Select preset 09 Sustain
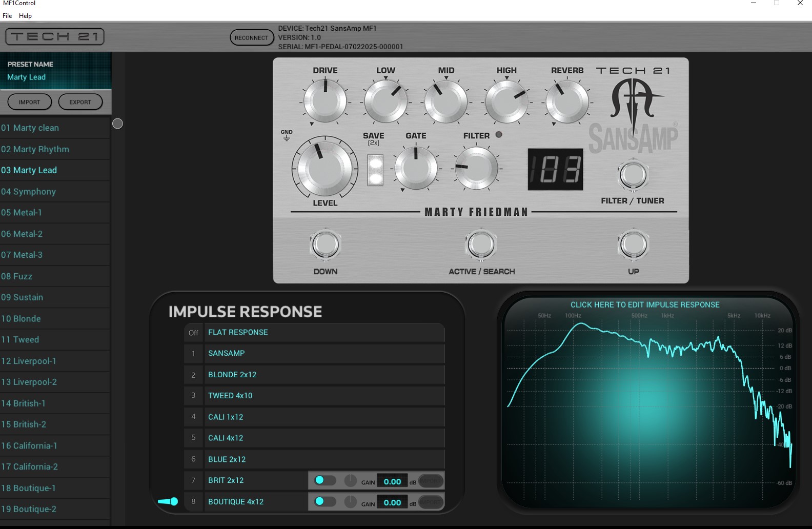Image resolution: width=812 pixels, height=529 pixels. [55, 297]
